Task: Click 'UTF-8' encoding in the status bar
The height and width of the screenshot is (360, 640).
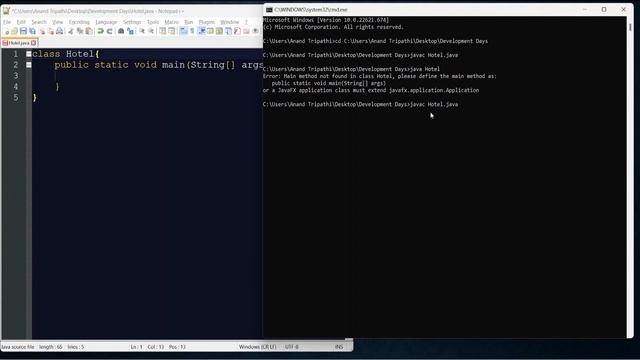Action: (x=292, y=347)
